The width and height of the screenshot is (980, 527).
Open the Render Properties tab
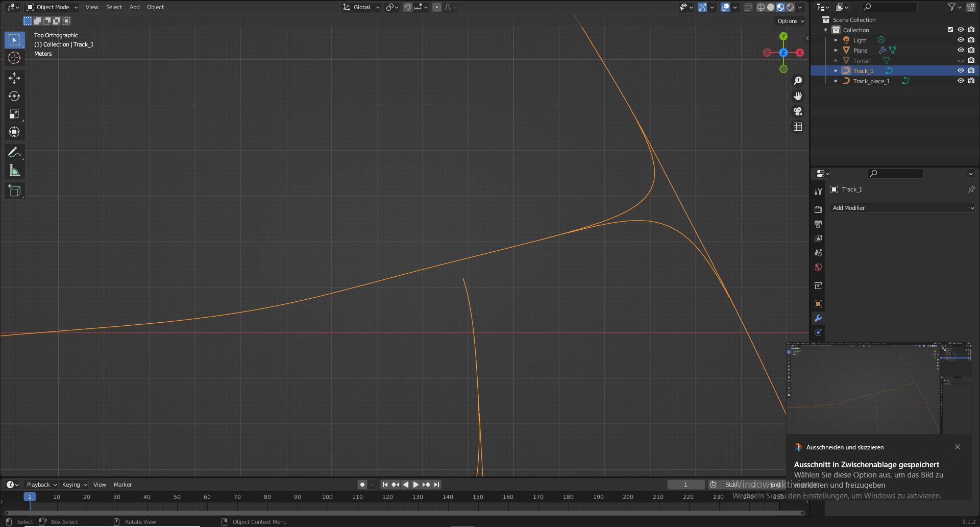818,208
